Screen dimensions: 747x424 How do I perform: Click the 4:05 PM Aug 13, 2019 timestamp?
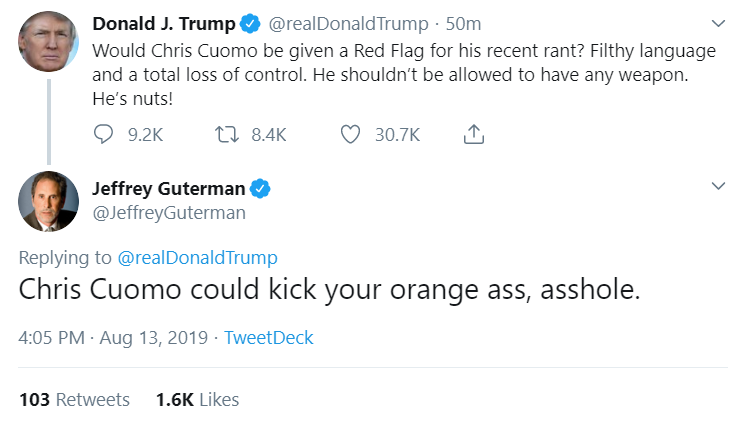tap(113, 338)
